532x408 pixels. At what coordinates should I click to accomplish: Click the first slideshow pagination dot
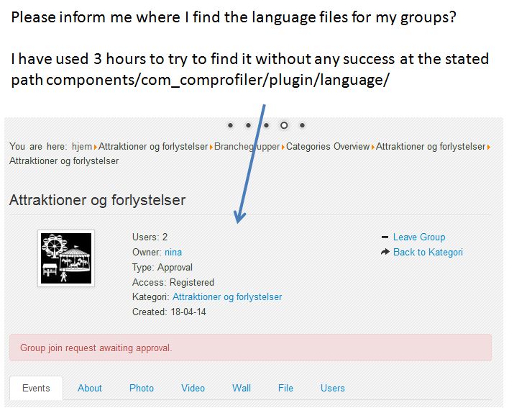tap(230, 125)
